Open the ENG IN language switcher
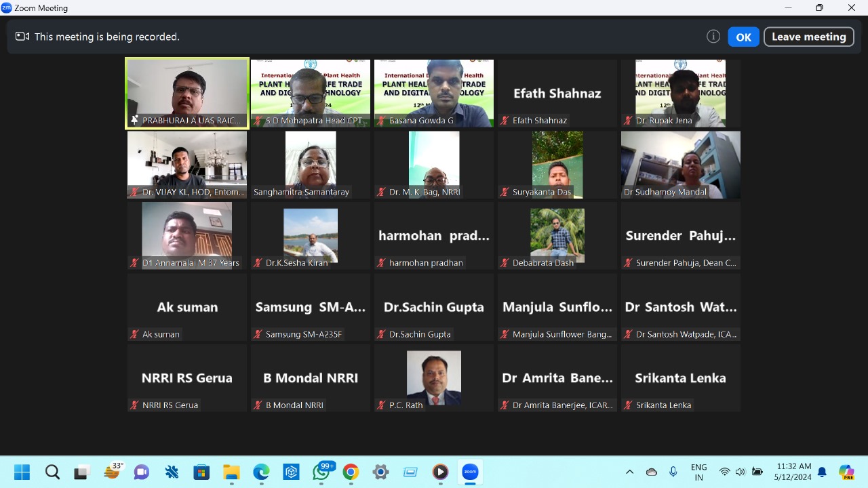This screenshot has width=868, height=488. pos(698,472)
